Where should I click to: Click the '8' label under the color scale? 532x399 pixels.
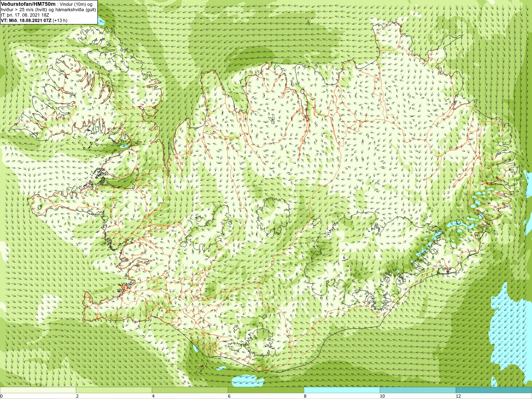click(x=305, y=396)
